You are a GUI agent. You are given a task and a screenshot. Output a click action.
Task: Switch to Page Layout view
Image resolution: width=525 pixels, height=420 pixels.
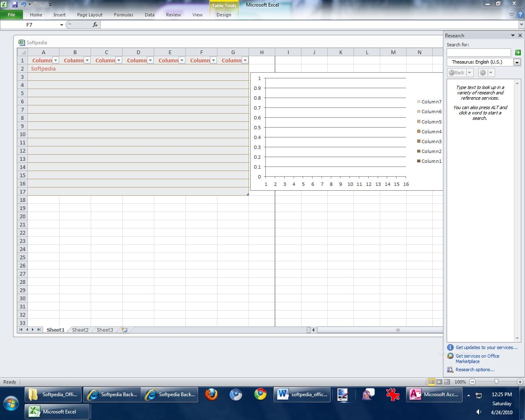(439, 382)
